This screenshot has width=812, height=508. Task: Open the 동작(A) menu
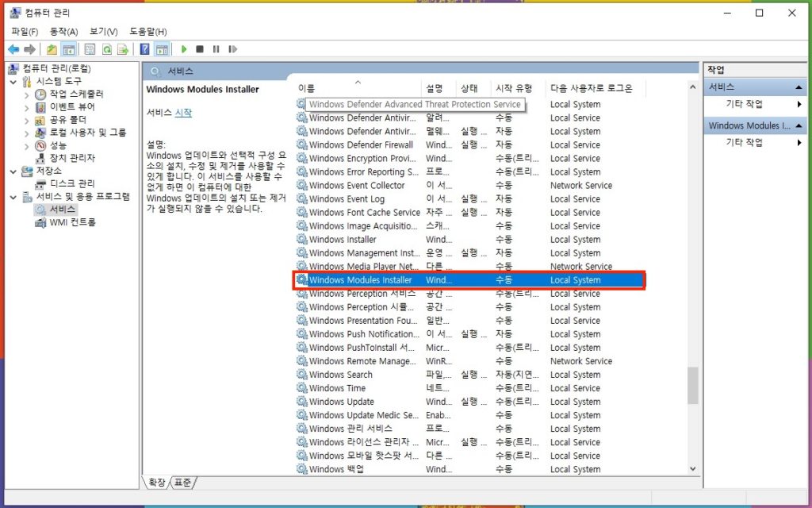click(x=63, y=32)
